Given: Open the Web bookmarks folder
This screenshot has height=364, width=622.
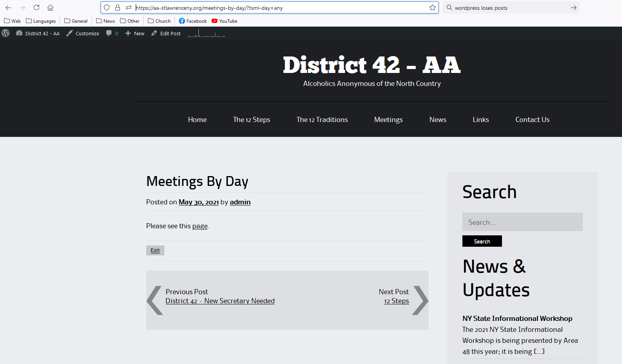Looking at the screenshot, I should (x=12, y=21).
